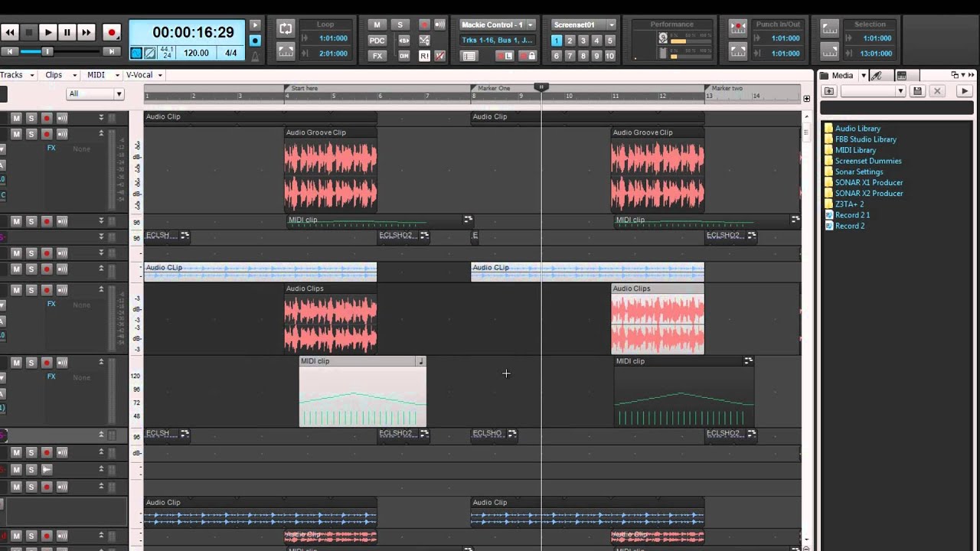Viewport: 980px width, 551px height.
Task: Open the Tracks menu
Action: (x=16, y=75)
